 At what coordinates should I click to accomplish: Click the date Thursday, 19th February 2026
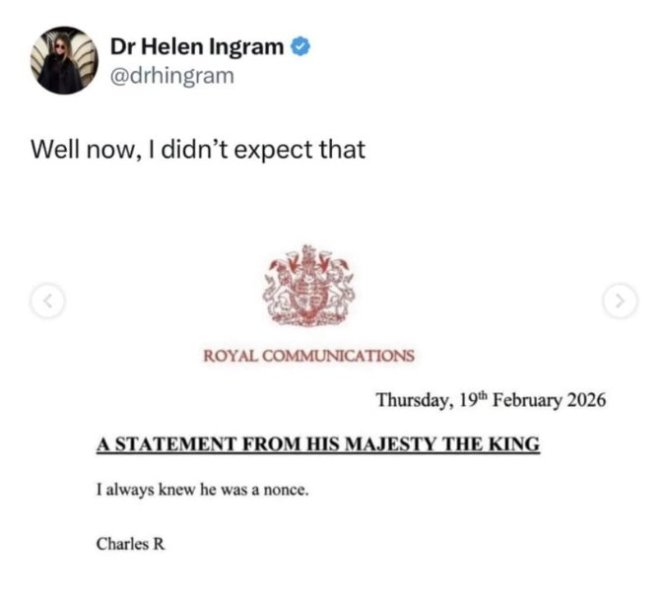(x=490, y=401)
